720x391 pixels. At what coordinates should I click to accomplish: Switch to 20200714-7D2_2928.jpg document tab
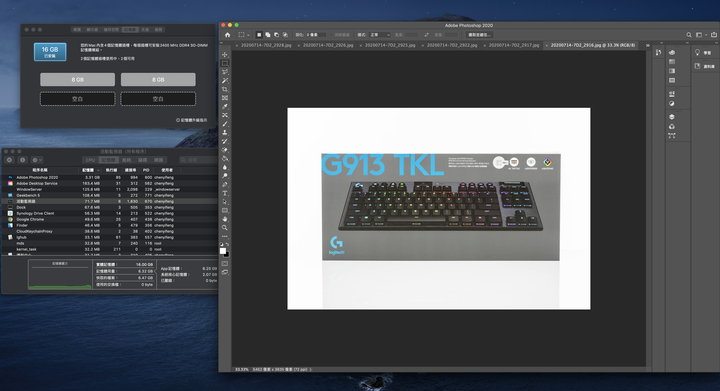point(266,45)
